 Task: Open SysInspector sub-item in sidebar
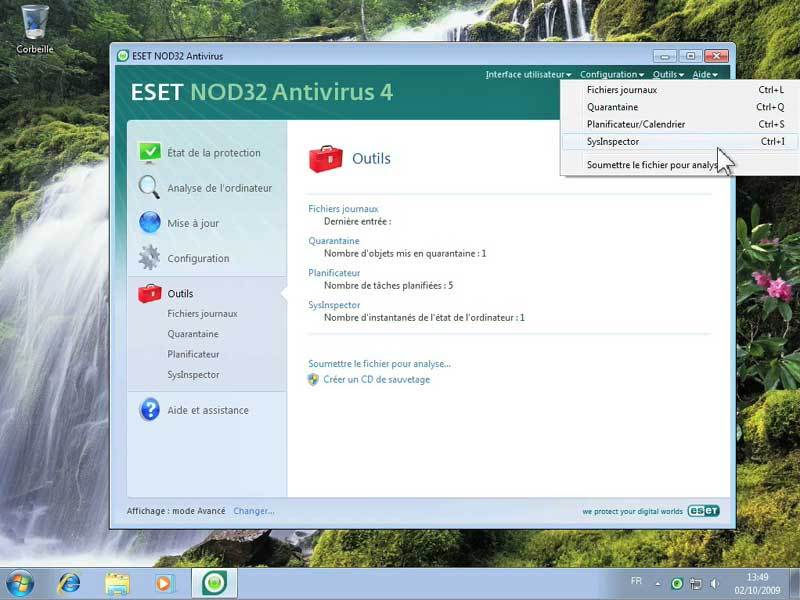pyautogui.click(x=193, y=374)
